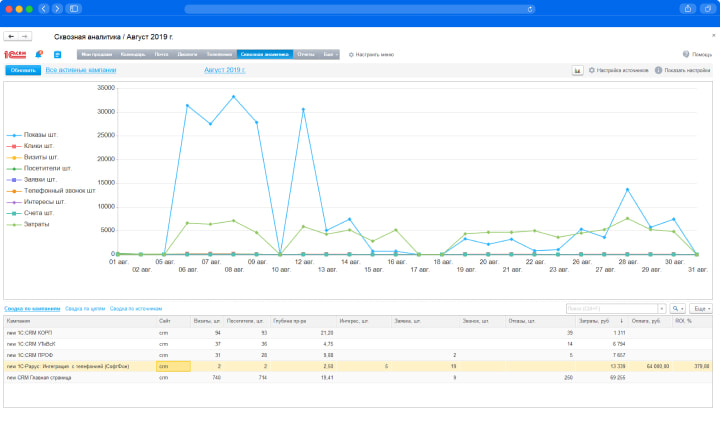Click the Кампания column header
This screenshot has width=720, height=422.
pos(80,321)
